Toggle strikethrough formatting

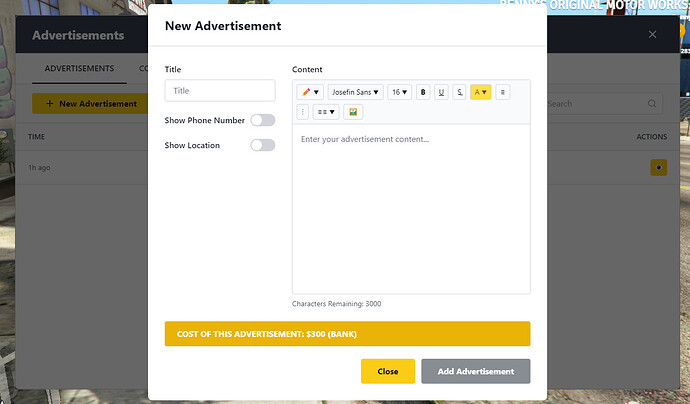pos(459,92)
